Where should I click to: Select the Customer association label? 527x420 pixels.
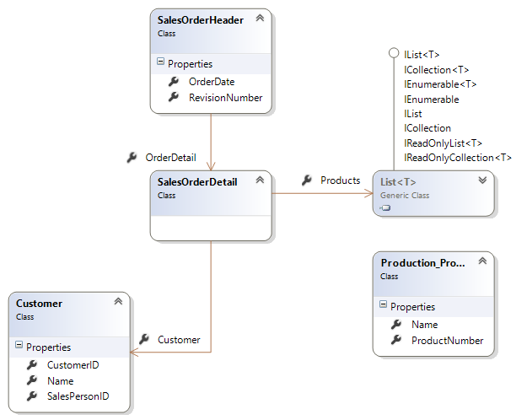point(179,340)
